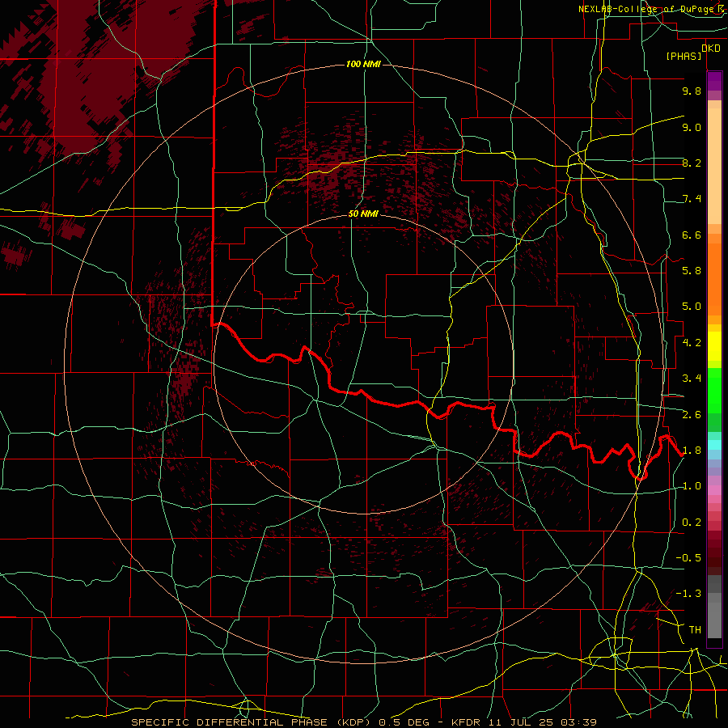This screenshot has width=728, height=728.
Task: Click the 9.0 value on the color scale
Action: pos(692,127)
